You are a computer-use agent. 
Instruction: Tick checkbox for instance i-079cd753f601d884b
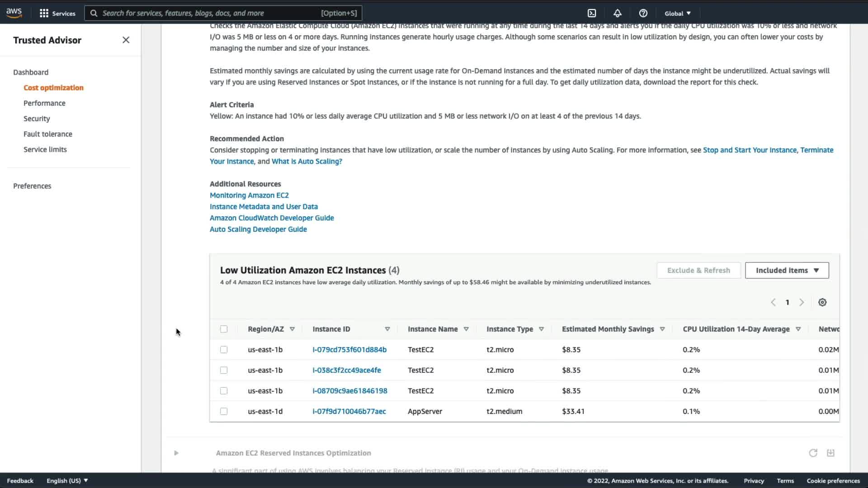pos(224,350)
